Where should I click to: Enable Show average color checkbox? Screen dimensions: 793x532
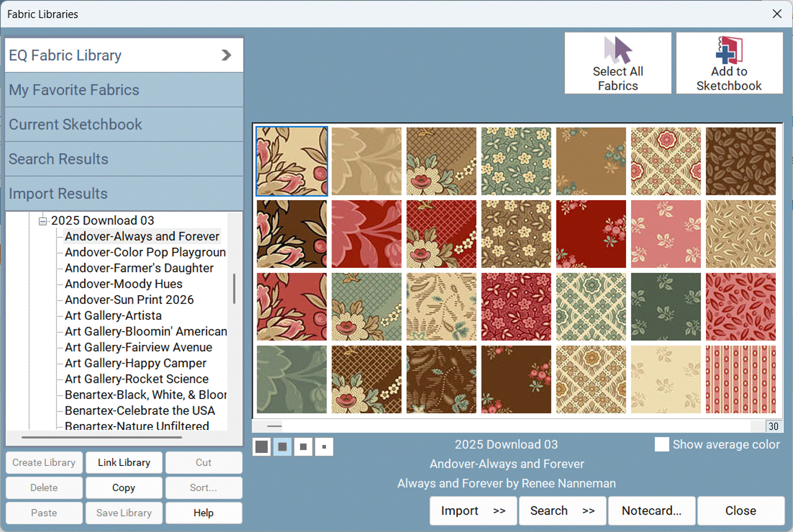coord(661,444)
